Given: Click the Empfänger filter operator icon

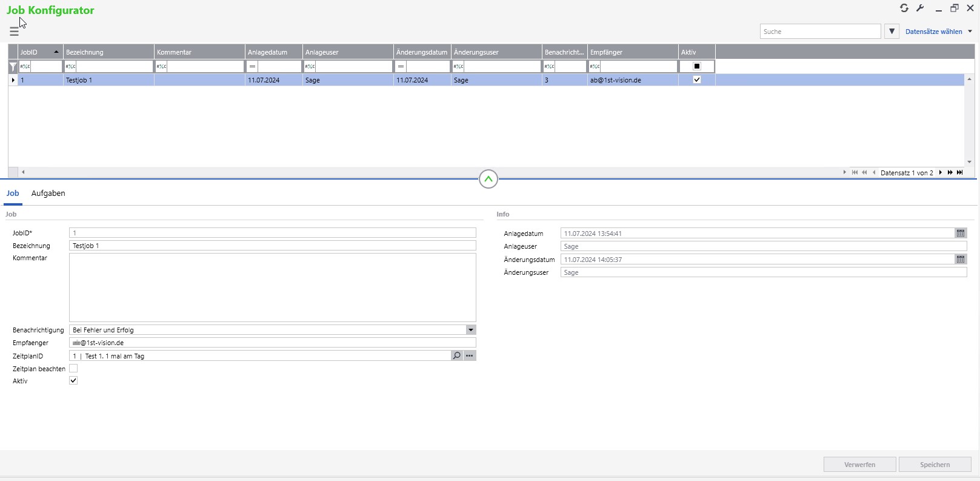Looking at the screenshot, I should click(595, 67).
